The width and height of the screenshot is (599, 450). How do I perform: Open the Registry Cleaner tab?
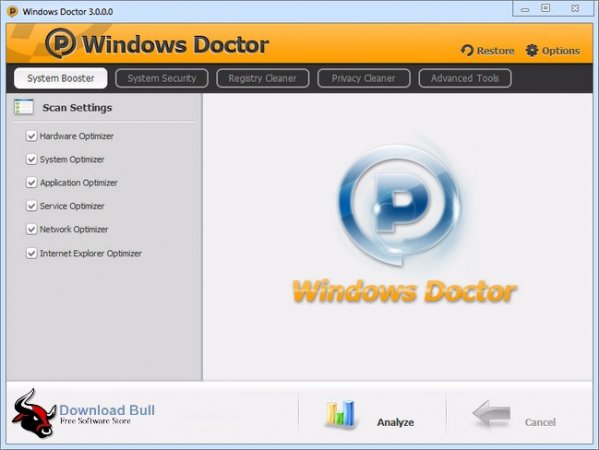click(x=262, y=78)
